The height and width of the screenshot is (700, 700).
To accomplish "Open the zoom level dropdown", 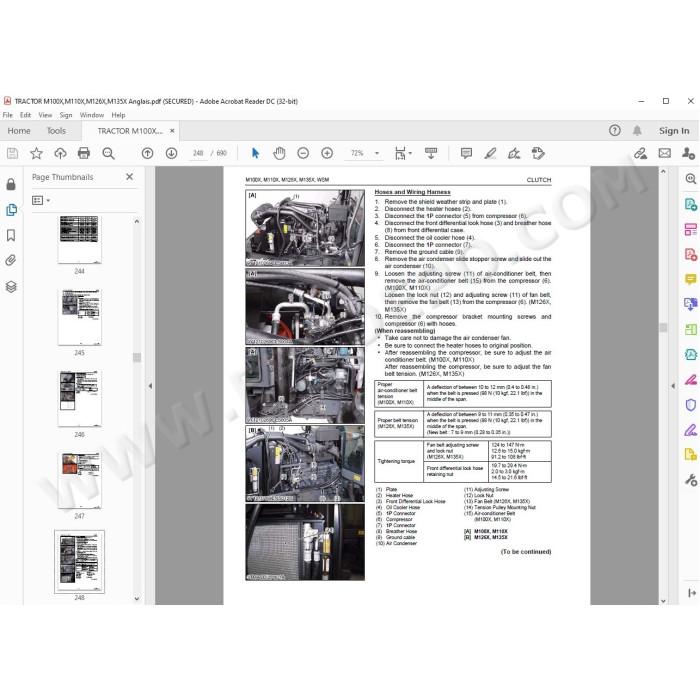I will (377, 154).
